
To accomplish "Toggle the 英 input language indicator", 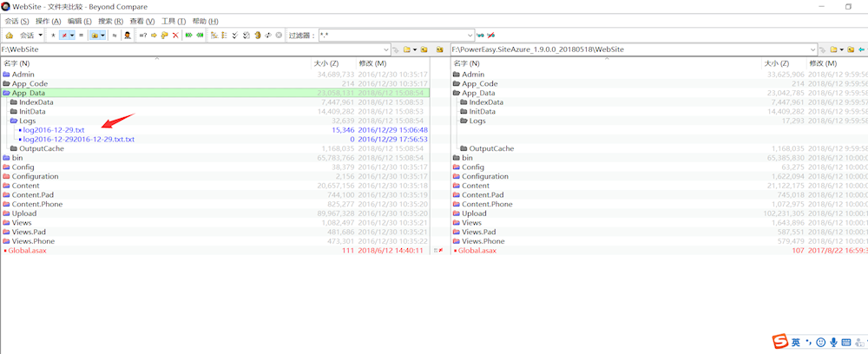I will pyautogui.click(x=795, y=343).
